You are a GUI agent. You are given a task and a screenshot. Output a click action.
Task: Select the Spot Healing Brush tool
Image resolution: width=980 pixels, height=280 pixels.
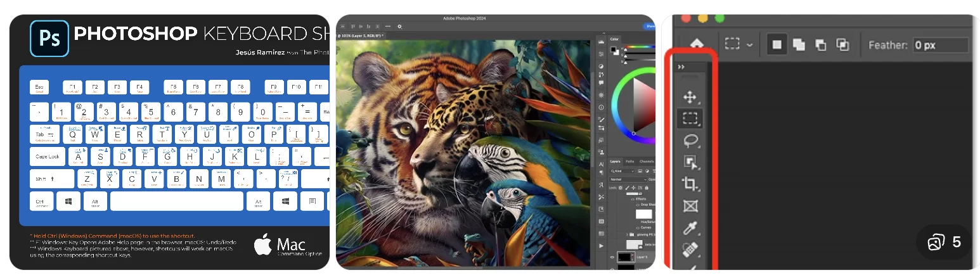tap(690, 250)
